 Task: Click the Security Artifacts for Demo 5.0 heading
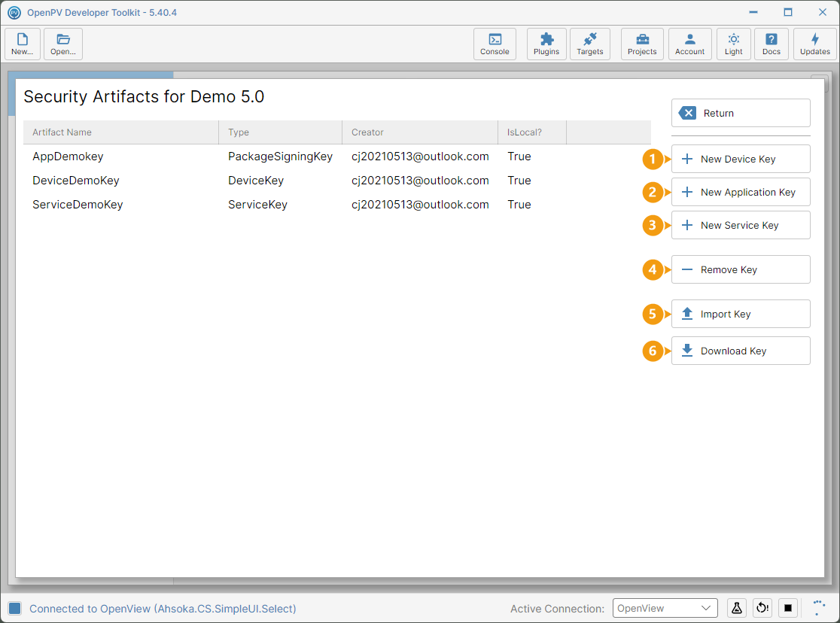[144, 97]
